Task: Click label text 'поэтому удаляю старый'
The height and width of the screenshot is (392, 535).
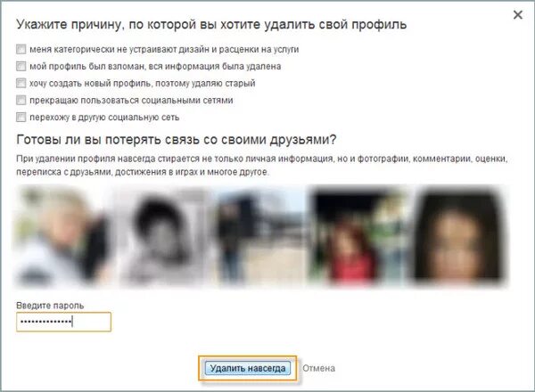Action: pos(206,83)
